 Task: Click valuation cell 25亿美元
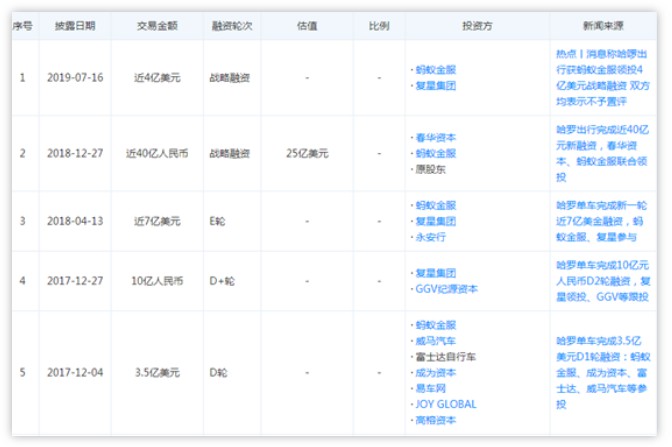click(307, 153)
